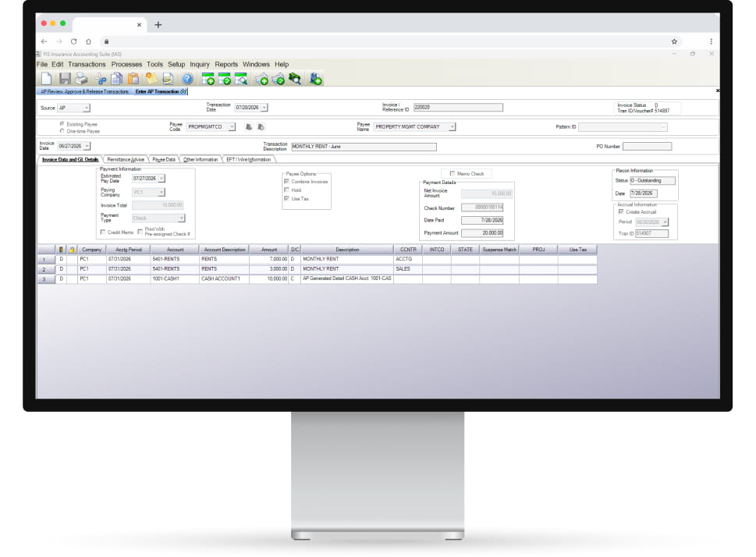Open the Invoice Date dropdown
This screenshot has width=756, height=557.
click(87, 146)
